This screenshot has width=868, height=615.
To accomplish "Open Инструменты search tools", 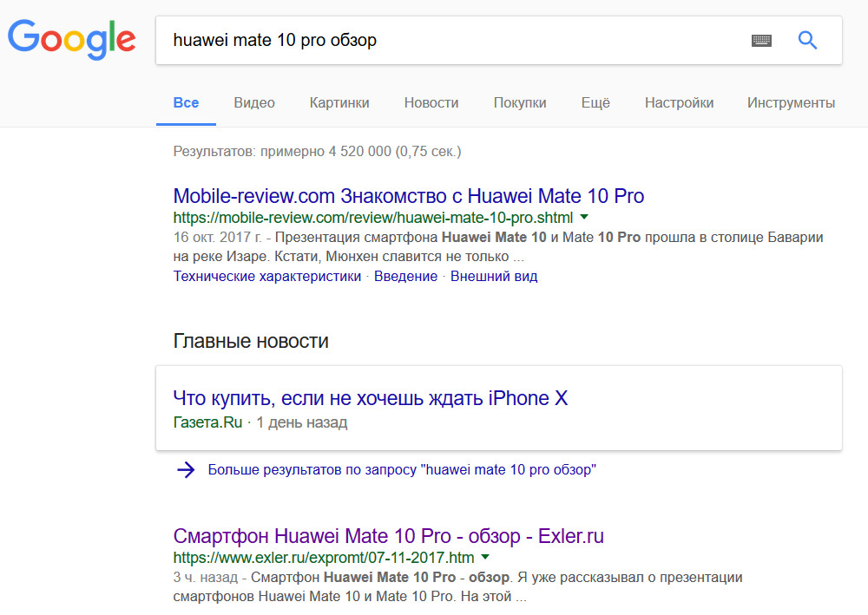I will click(791, 102).
